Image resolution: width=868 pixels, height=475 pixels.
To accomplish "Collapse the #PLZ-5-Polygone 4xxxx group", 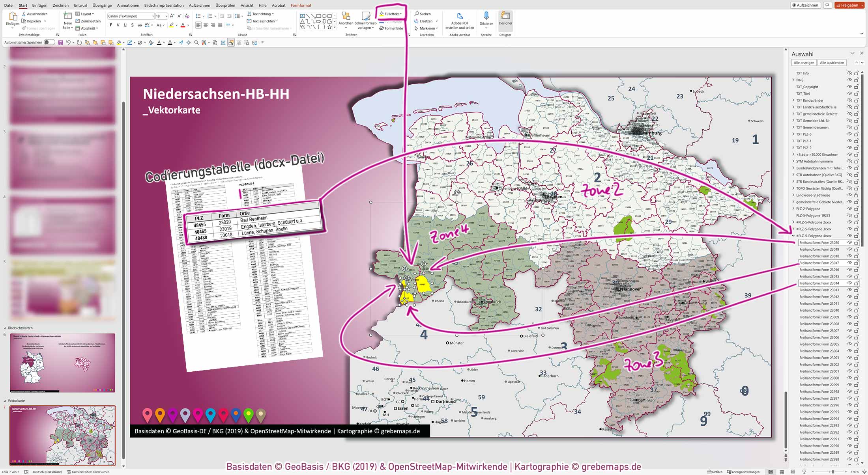I will tap(793, 236).
